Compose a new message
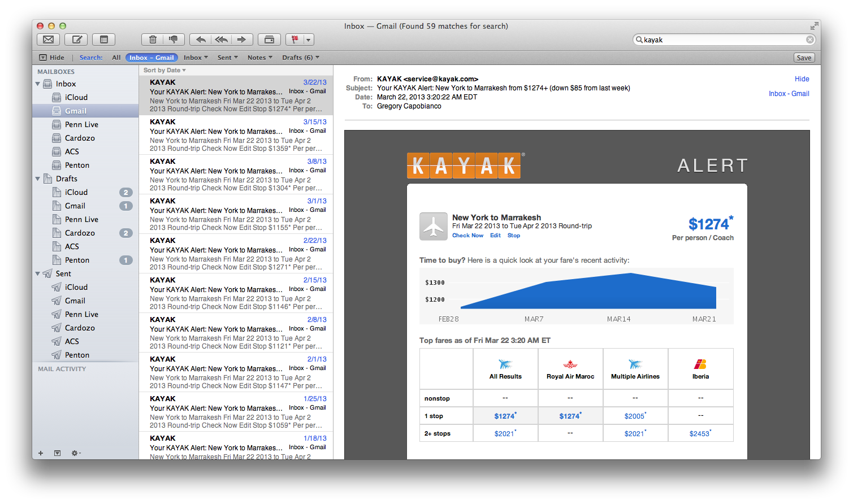Viewport: 853px width, 504px height. click(76, 40)
